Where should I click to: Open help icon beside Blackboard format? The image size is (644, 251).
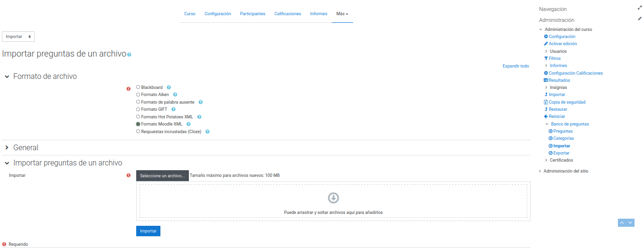pos(168,87)
